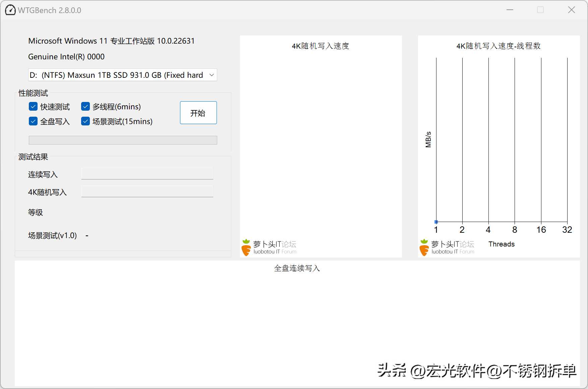Click the carrot logo in 4K随机写入速度 chart

[246, 247]
